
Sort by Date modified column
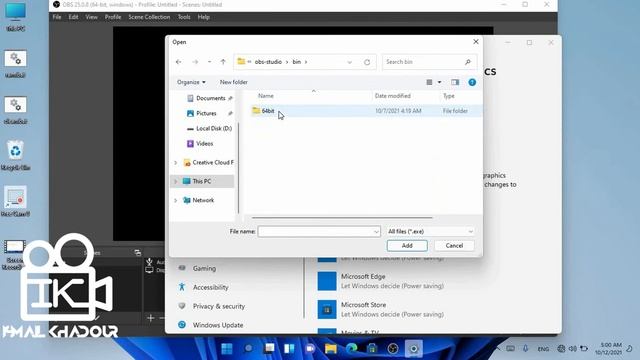tap(393, 96)
